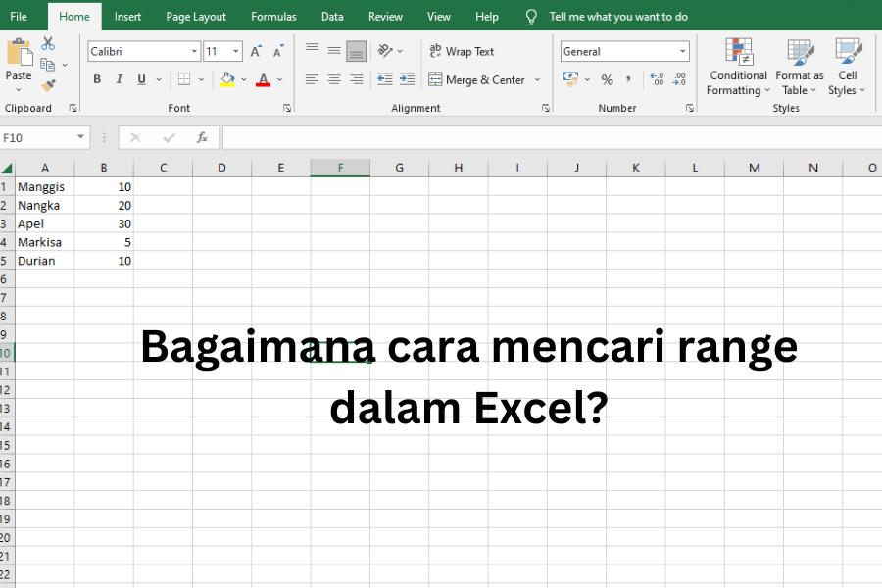The image size is (882, 588).
Task: Click the Increase Font Size icon
Action: click(256, 51)
